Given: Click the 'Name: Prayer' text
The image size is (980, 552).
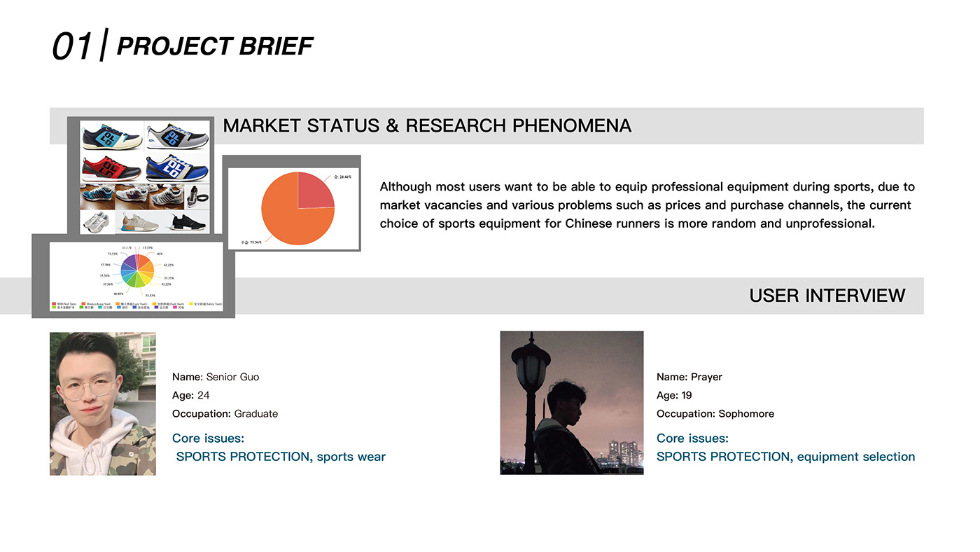Looking at the screenshot, I should tap(689, 377).
